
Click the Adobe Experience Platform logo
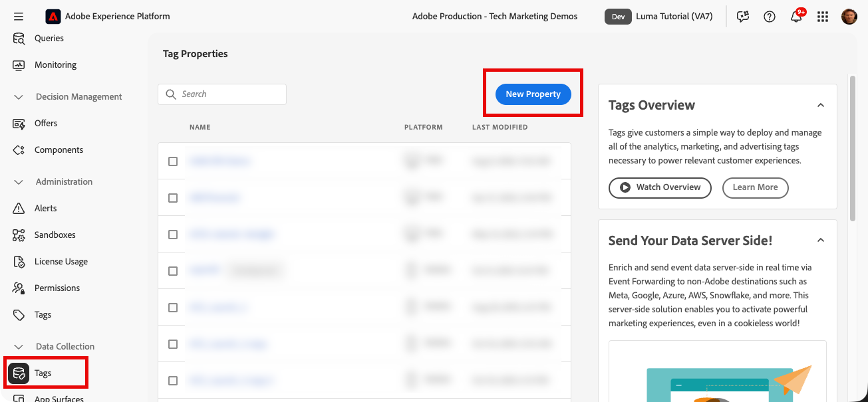coord(53,17)
